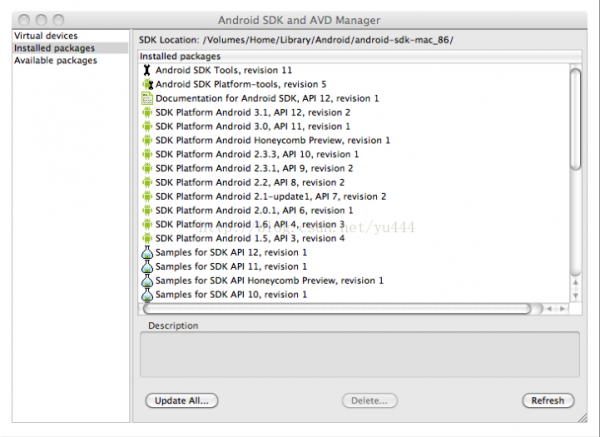This screenshot has height=437, width=600.
Task: Select Installed packages in sidebar
Action: pyautogui.click(x=54, y=48)
